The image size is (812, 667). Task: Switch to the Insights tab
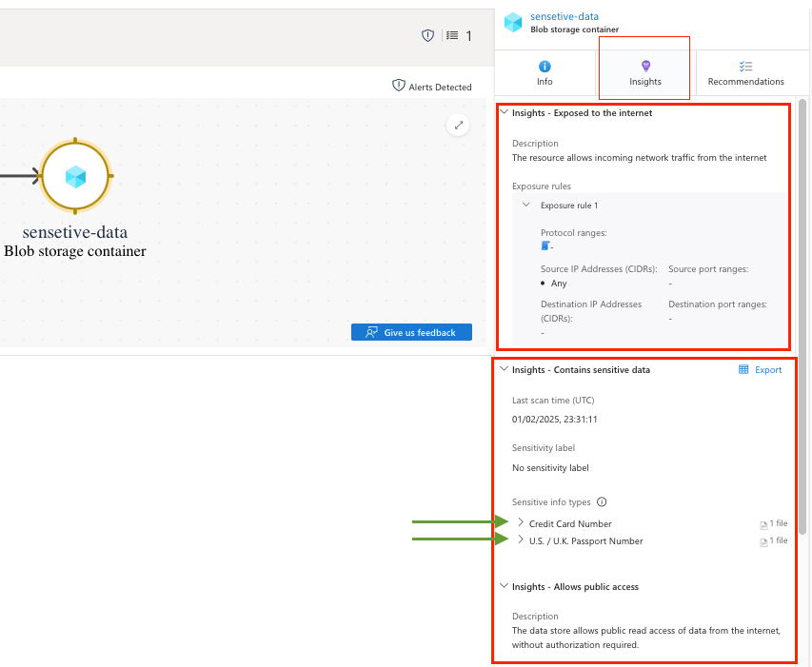[x=645, y=73]
